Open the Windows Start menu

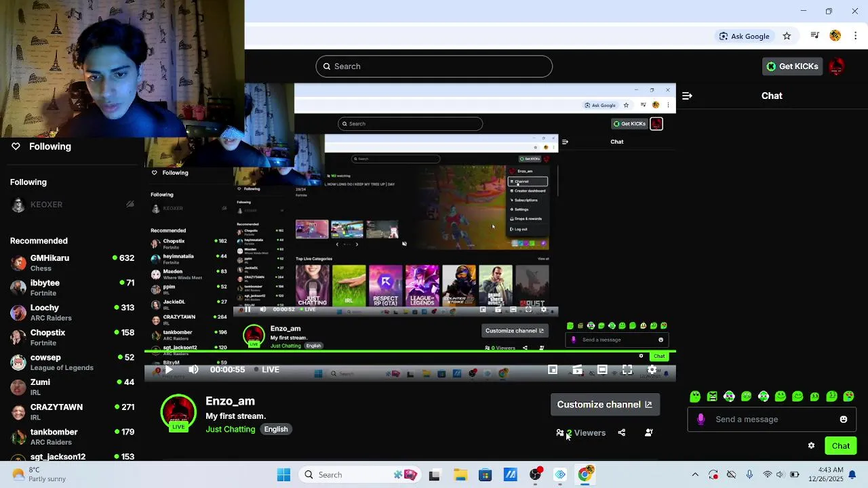283,475
